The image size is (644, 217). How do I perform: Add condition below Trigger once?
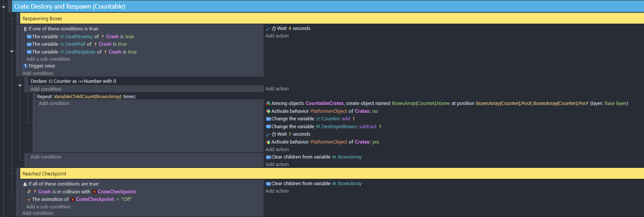click(x=37, y=73)
